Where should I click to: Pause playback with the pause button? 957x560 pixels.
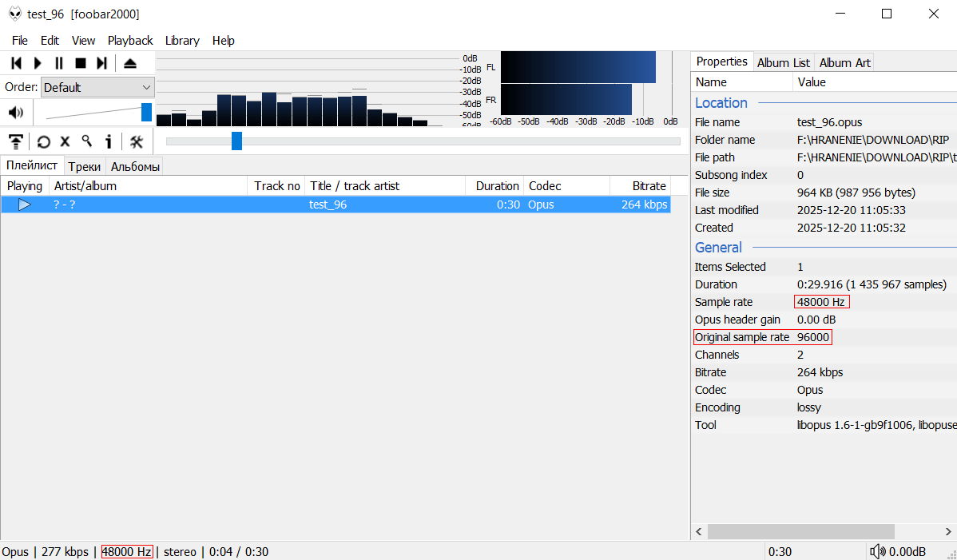59,63
